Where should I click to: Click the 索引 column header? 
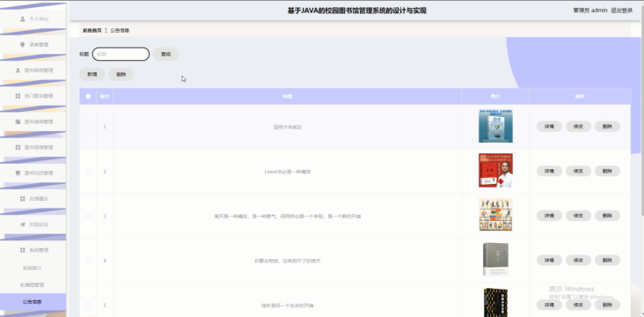tap(105, 97)
